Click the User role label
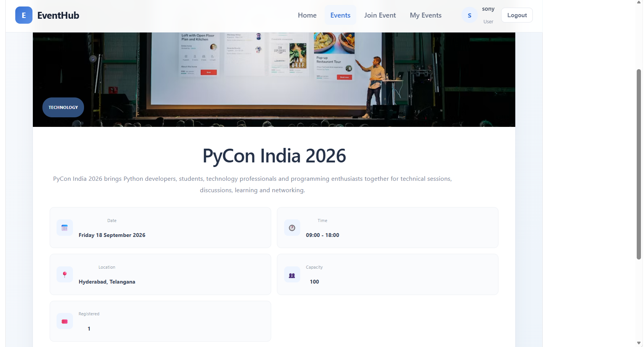Image resolution: width=644 pixels, height=347 pixels. pos(488,22)
